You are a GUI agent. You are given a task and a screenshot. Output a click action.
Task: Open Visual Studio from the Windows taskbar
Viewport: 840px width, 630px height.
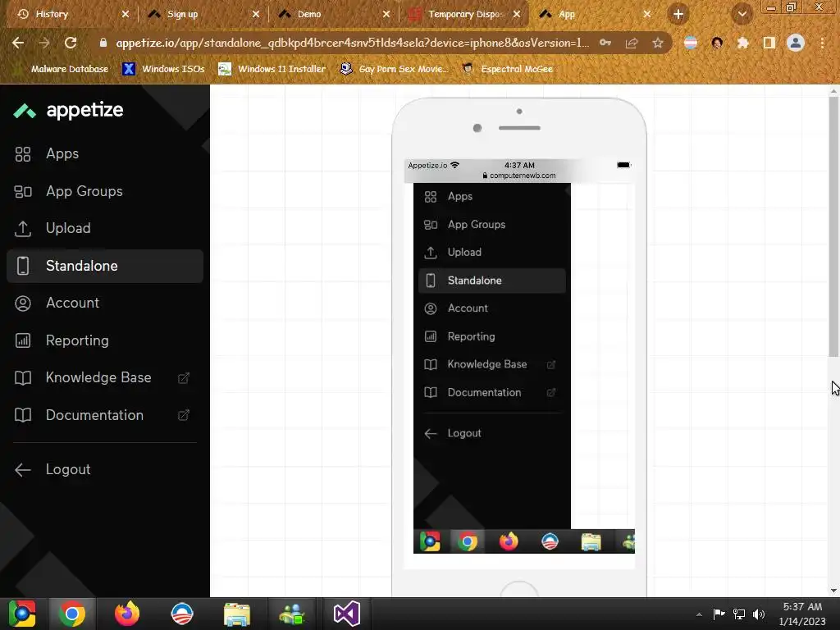click(x=347, y=614)
